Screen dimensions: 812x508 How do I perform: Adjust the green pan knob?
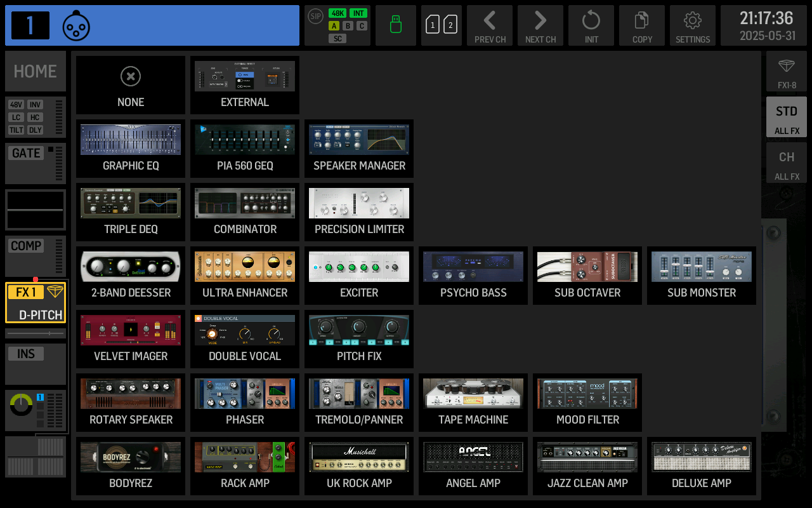click(x=22, y=404)
